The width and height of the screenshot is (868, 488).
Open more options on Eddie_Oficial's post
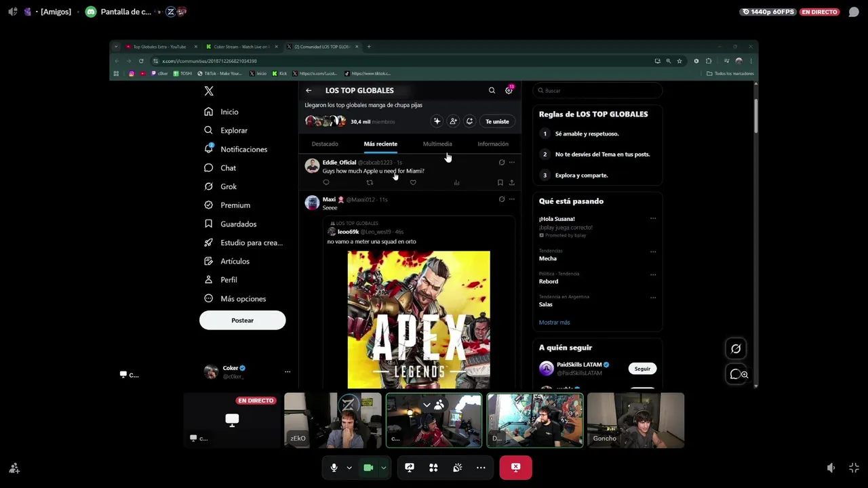512,163
